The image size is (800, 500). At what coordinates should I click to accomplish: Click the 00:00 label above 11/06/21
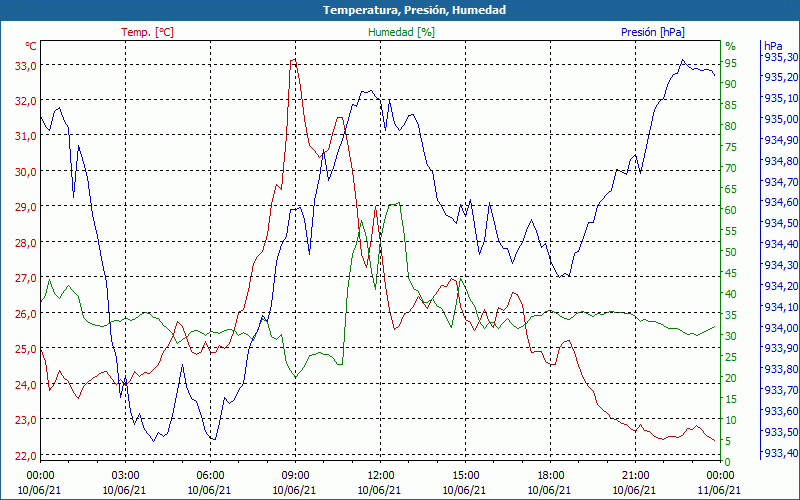point(720,476)
